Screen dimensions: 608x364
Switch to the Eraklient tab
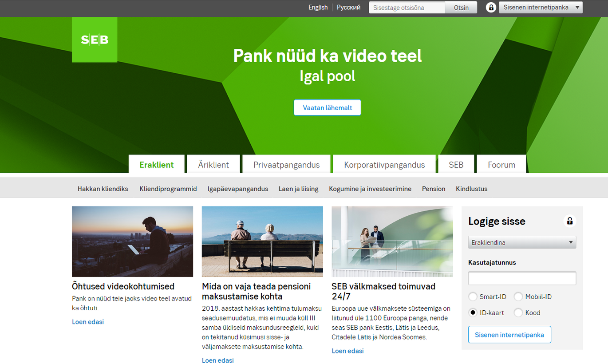point(156,164)
